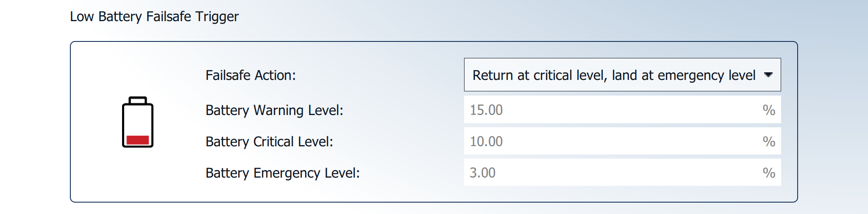Click the Failsafe Action dropdown arrow

[x=768, y=75]
